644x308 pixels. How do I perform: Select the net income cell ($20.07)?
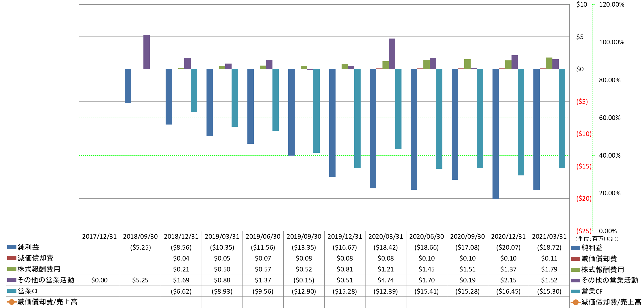[x=508, y=247]
